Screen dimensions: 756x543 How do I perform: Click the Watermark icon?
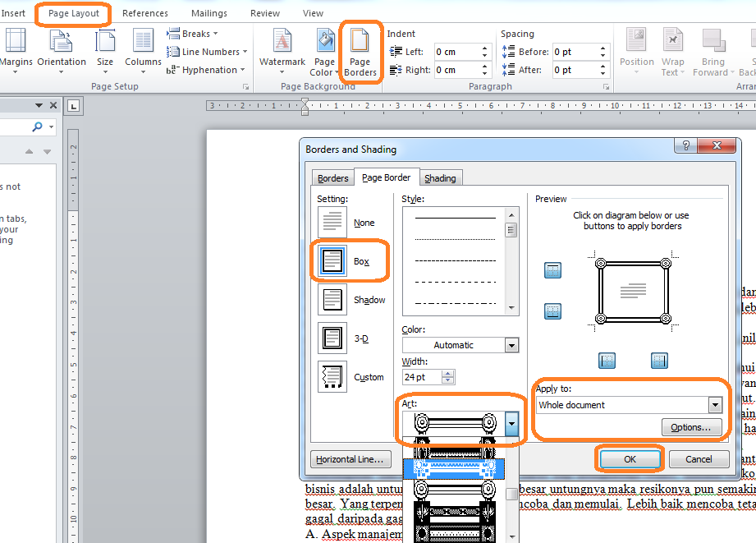pyautogui.click(x=282, y=51)
